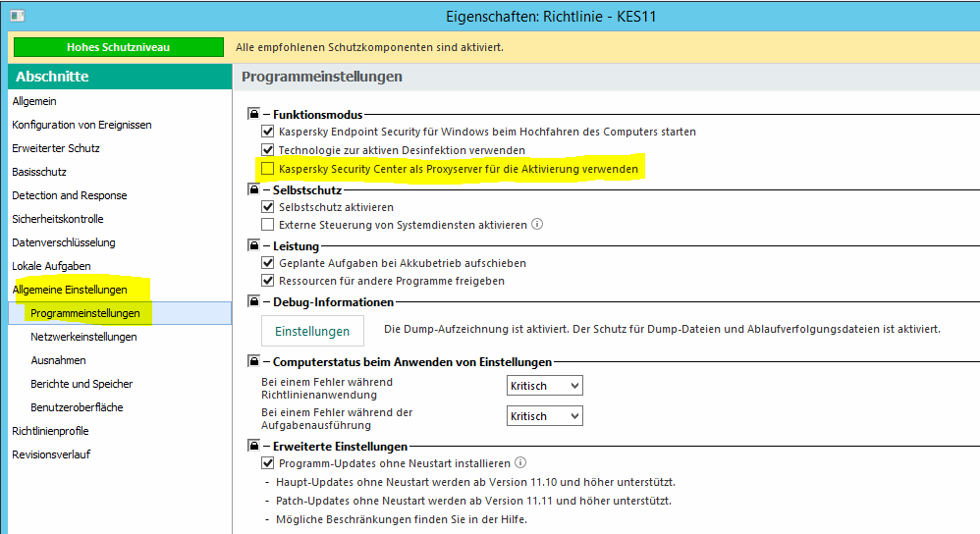Uncheck Selbstschutz aktivieren
The image size is (980, 534).
click(267, 207)
